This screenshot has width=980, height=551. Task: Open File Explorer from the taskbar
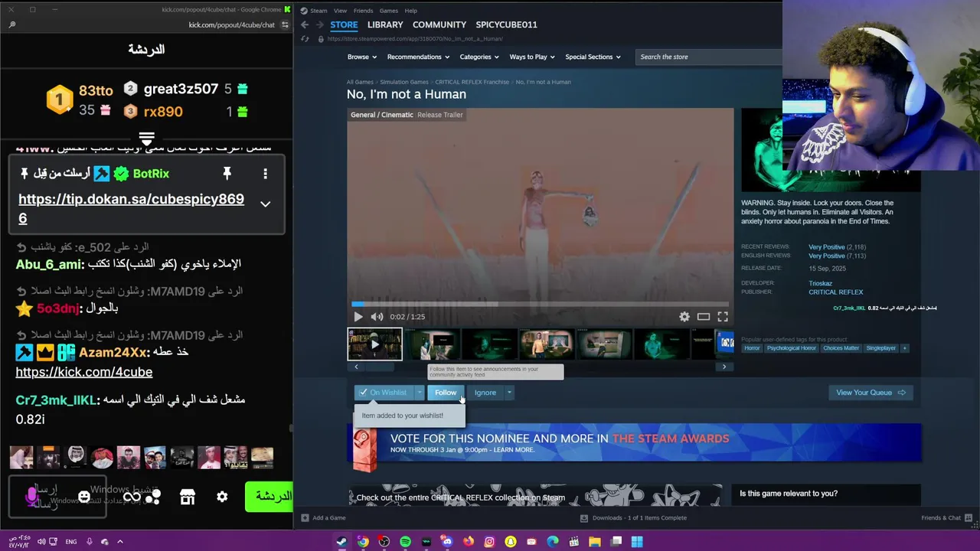pyautogui.click(x=595, y=542)
